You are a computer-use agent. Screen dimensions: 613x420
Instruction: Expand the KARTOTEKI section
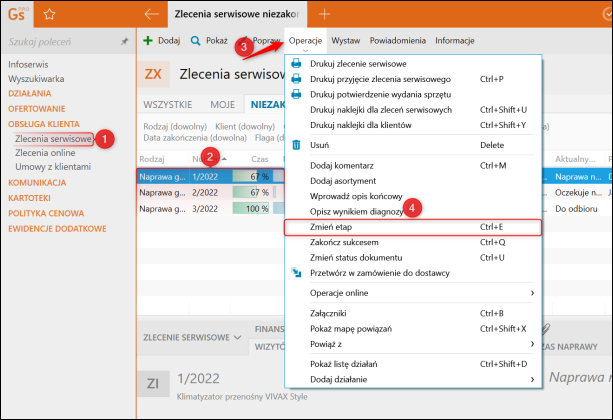point(29,198)
